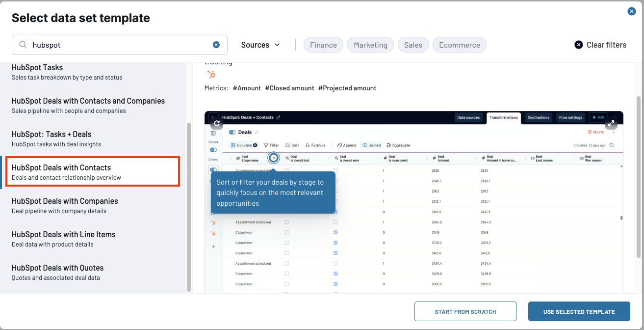The image size is (644, 330).
Task: Click the Deal Won reason column header
Action: pos(598,158)
